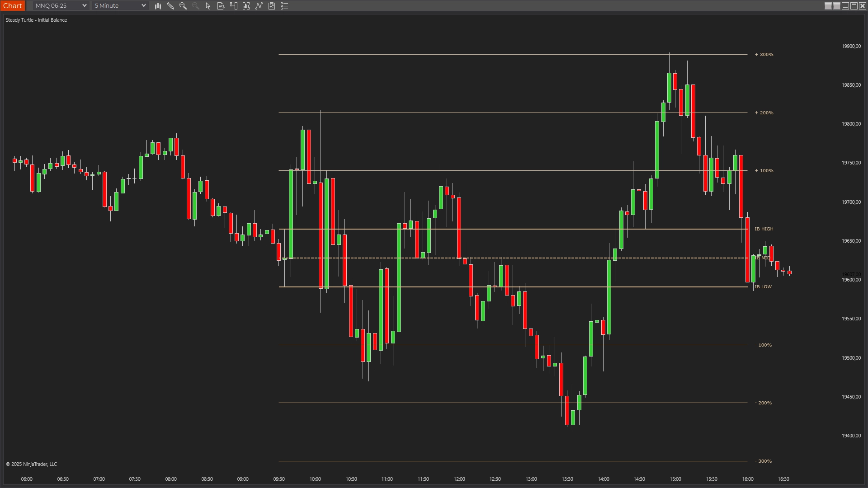868x488 pixels.
Task: Click the 19450,00 price axis label
Action: pyautogui.click(x=851, y=397)
